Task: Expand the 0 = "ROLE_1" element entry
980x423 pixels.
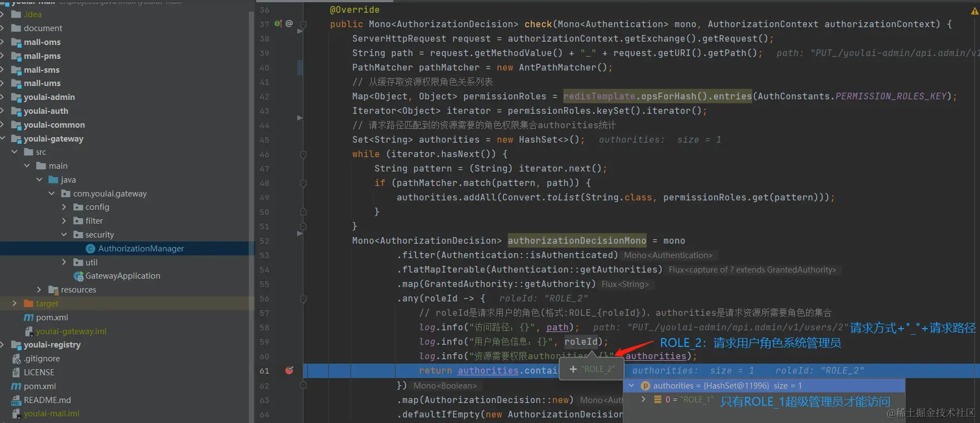Action: pos(644,400)
